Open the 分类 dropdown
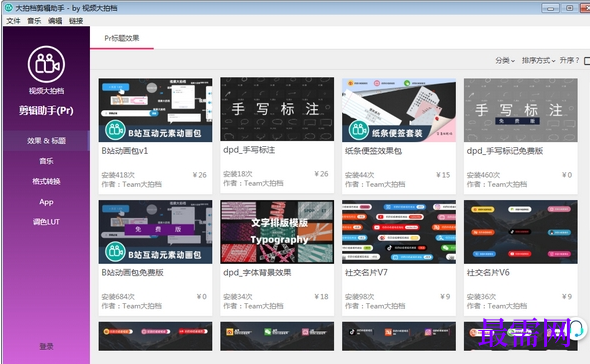Screen dimensions: 590x364 (x=505, y=60)
